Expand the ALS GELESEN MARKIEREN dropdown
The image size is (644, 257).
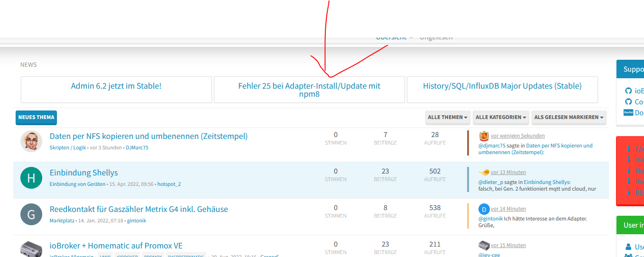pyautogui.click(x=569, y=117)
